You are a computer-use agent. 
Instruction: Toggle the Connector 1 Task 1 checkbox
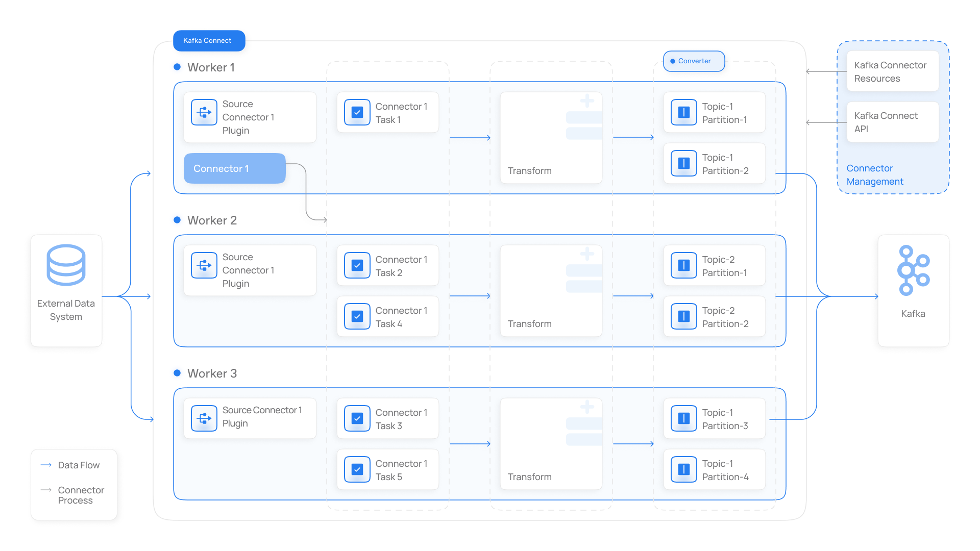357,112
